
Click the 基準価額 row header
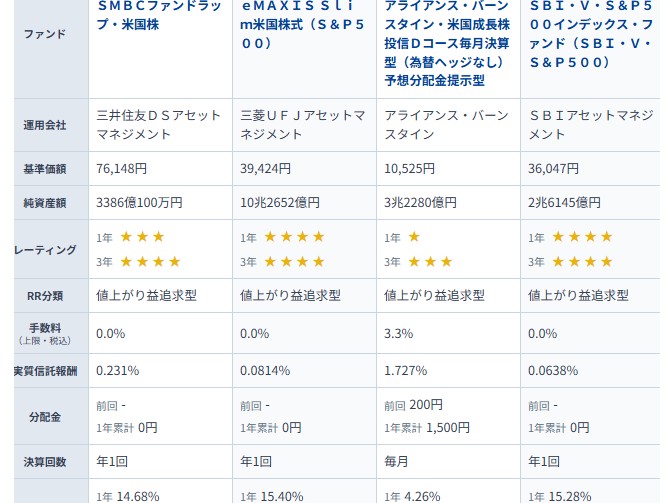[x=44, y=168]
